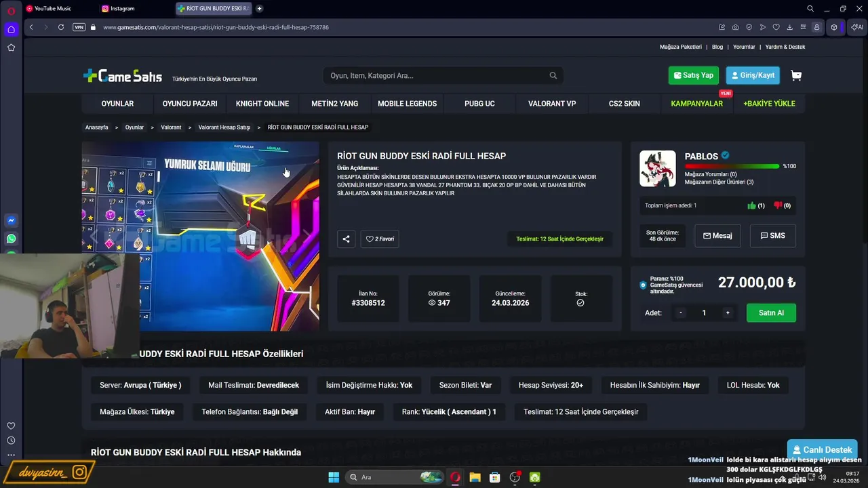The image size is (868, 488).
Task: Open the Opera AI assistant button
Action: (x=857, y=27)
